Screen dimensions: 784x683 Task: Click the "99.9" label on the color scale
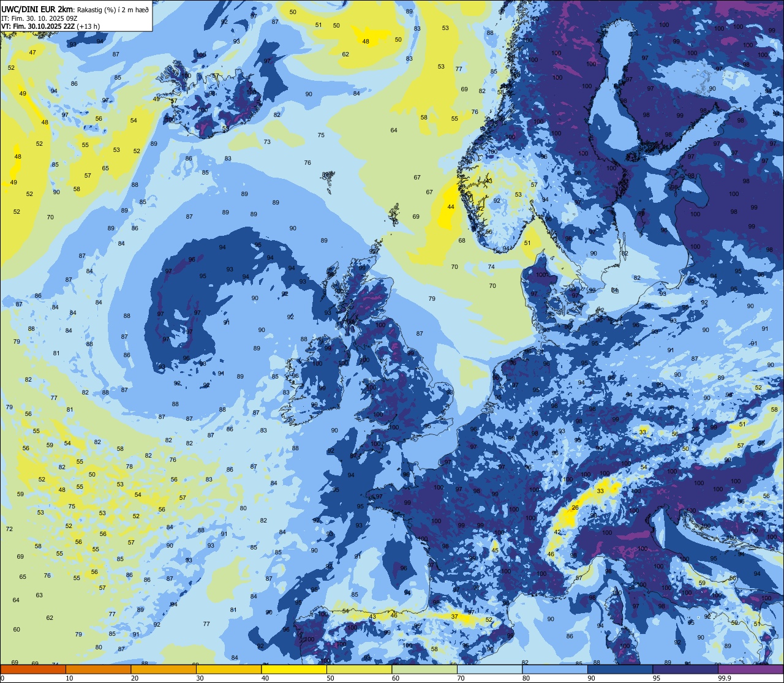coord(725,678)
